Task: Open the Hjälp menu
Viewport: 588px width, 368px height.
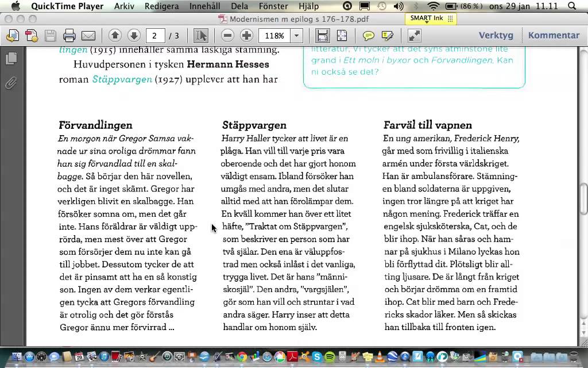Action: 308,6
